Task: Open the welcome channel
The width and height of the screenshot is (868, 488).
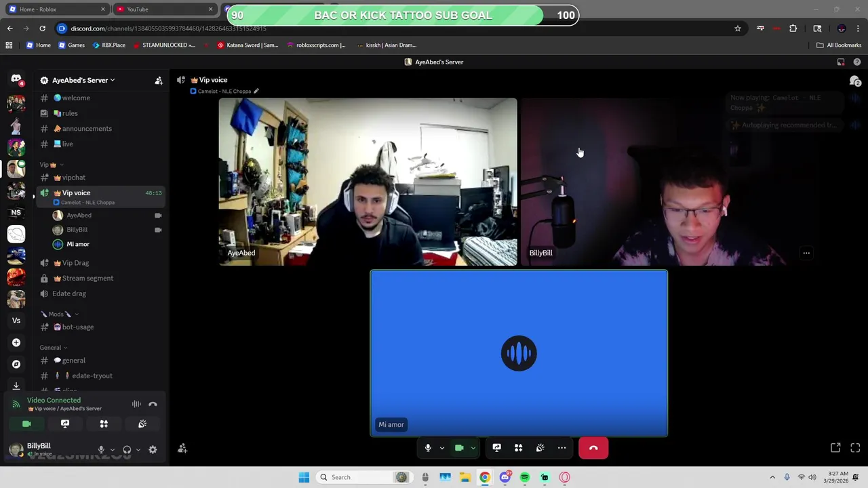Action: (x=100, y=98)
